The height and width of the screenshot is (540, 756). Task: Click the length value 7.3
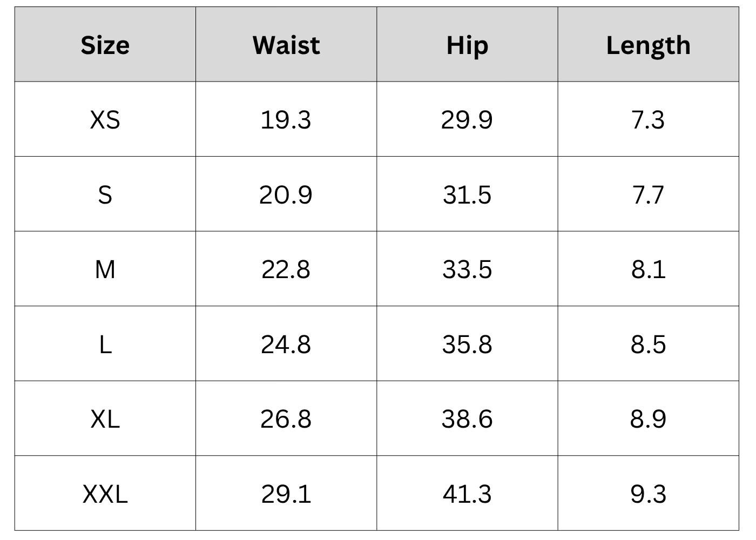point(648,119)
